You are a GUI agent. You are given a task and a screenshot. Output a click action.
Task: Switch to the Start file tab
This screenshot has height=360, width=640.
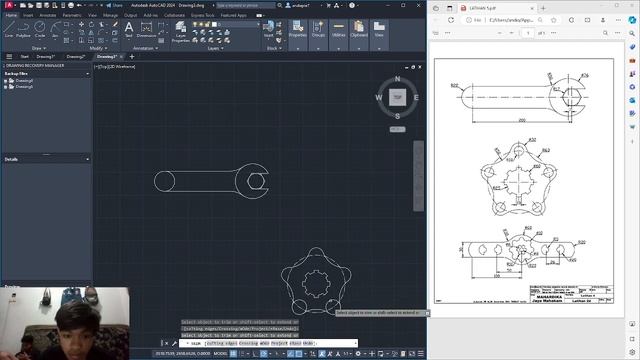[x=24, y=57]
